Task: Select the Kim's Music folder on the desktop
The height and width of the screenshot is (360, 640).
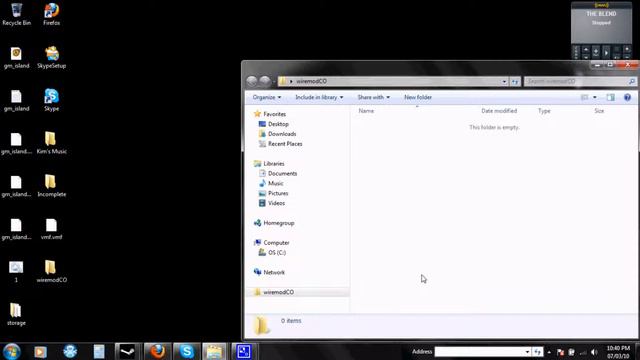Action: point(51,143)
